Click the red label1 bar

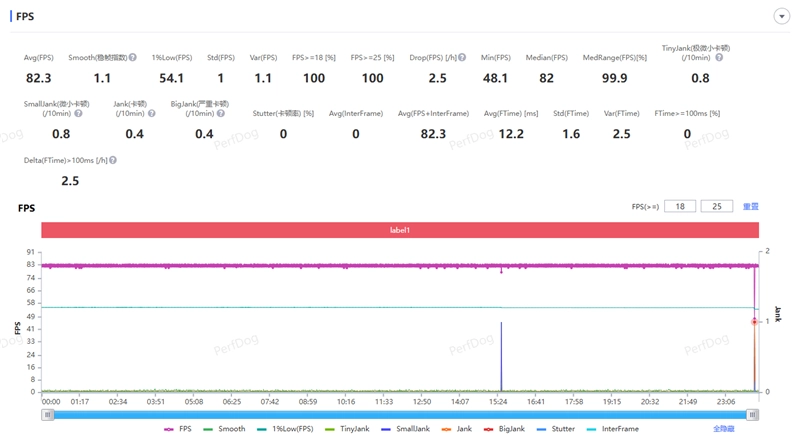tap(400, 230)
